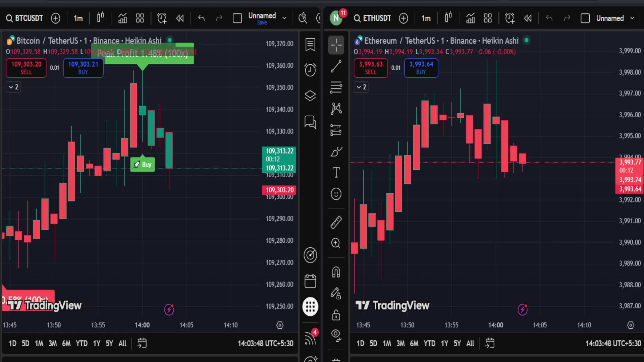Collapse the indicators list via the 2 chevron
Image resolution: width=644 pixels, height=362 pixels.
13,87
